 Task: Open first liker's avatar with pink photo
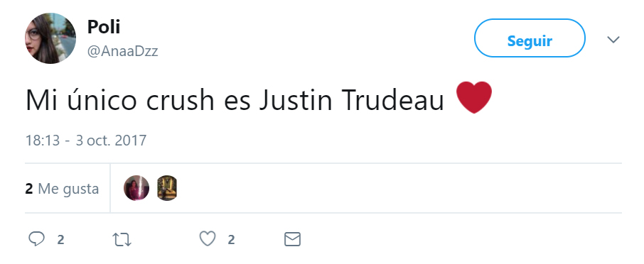tap(136, 188)
